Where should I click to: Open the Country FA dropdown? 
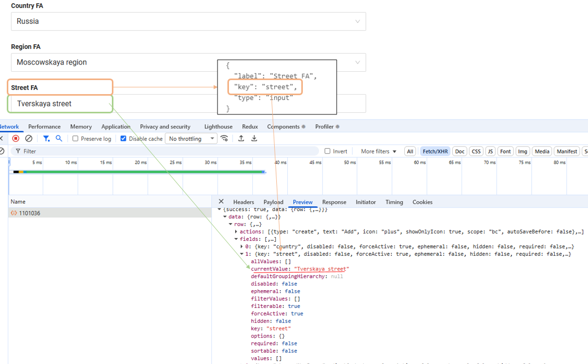point(188,21)
